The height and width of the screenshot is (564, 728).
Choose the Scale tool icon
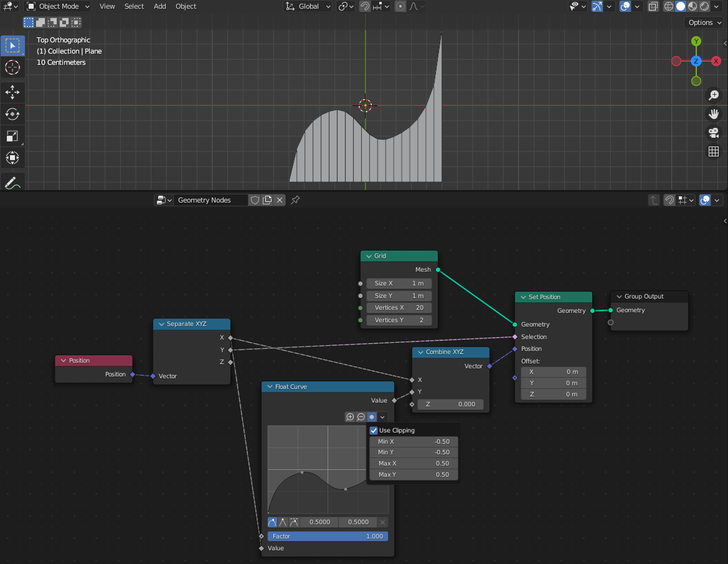12,136
